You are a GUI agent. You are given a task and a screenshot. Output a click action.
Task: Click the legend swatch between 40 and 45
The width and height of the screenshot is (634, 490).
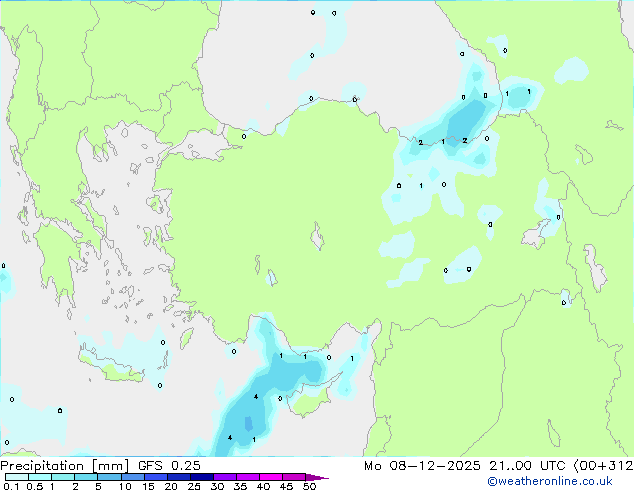[271, 477]
